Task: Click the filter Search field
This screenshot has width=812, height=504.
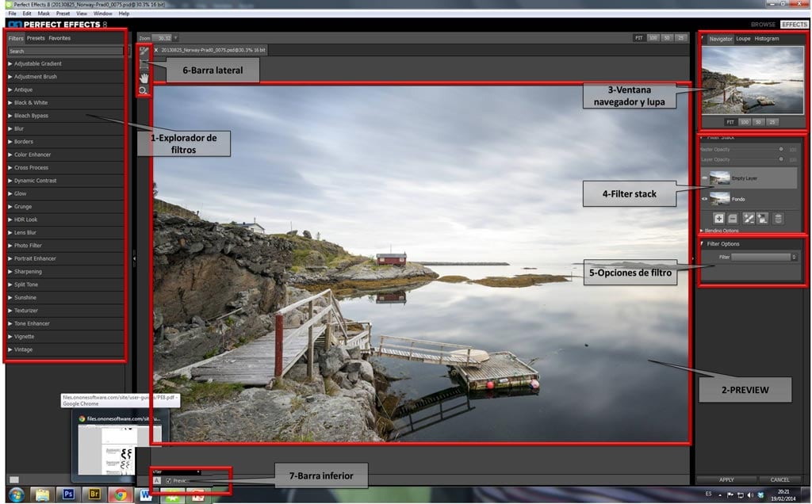Action: [65, 52]
